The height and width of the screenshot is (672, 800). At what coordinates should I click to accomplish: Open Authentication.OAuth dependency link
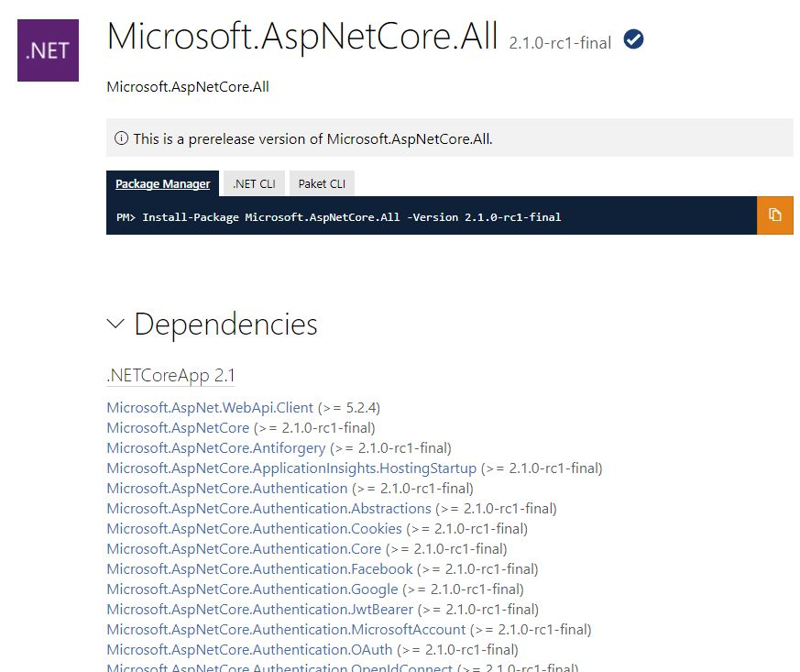click(249, 650)
